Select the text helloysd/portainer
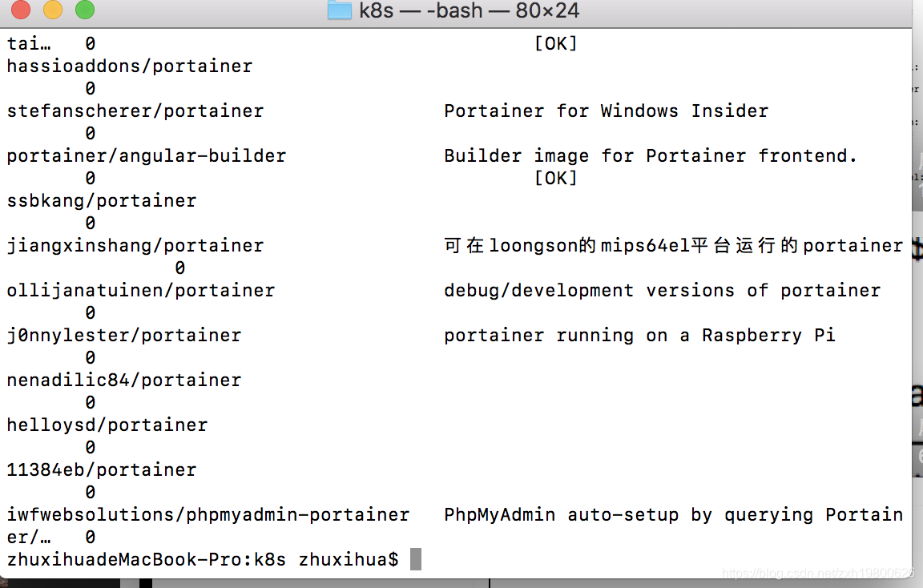This screenshot has height=588, width=923. pos(107,425)
